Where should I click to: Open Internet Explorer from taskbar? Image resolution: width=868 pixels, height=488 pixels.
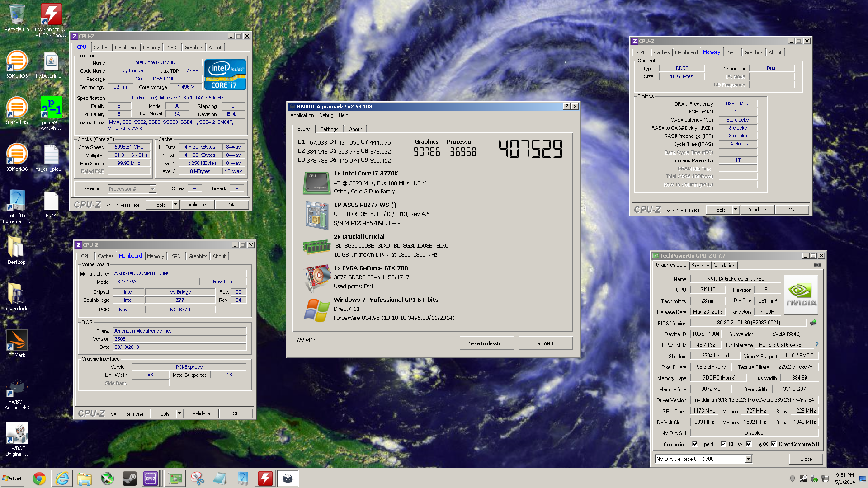[x=62, y=479]
